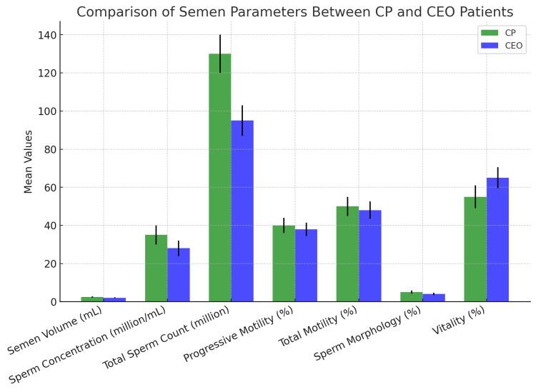Screen dimensions: 536x392
Task: Click the CP Progressive Motility bar
Action: click(x=284, y=263)
